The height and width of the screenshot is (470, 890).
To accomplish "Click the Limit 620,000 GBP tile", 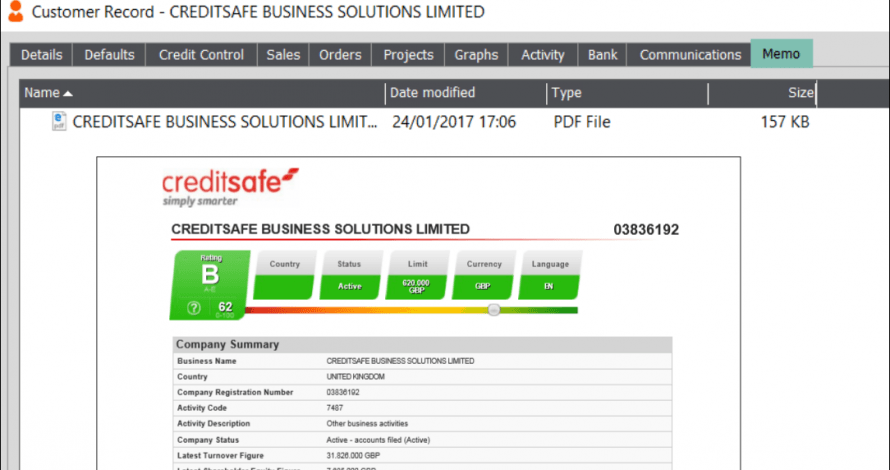I will coord(417,275).
